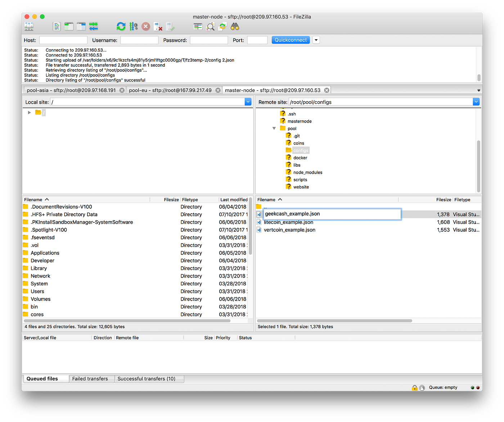Open the Find files search
This screenshot has height=422, width=504.
(234, 26)
